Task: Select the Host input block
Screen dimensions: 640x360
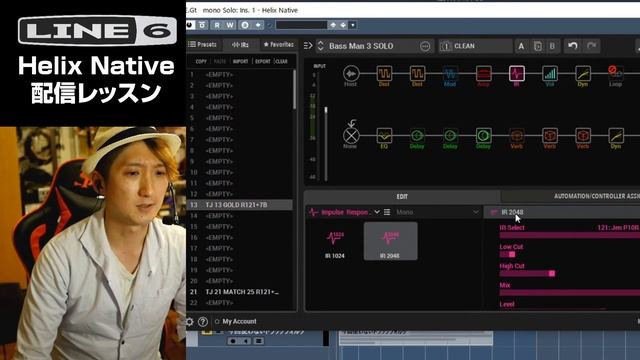Action: point(351,74)
